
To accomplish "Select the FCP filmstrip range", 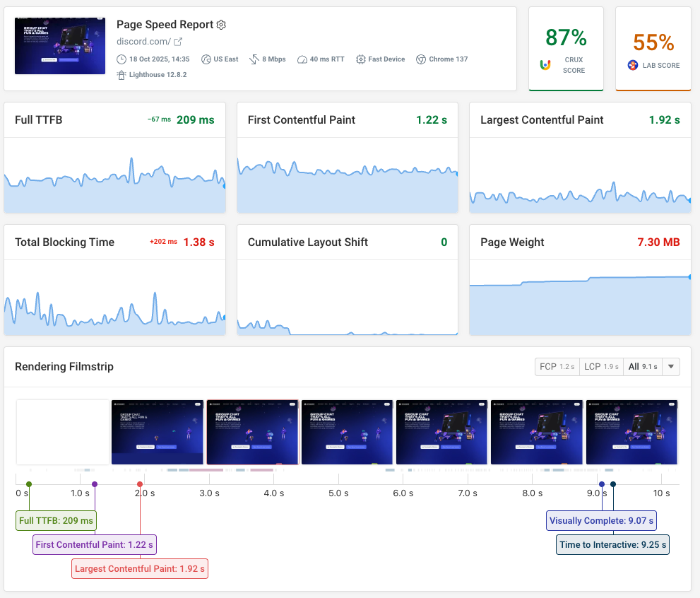I will [557, 367].
